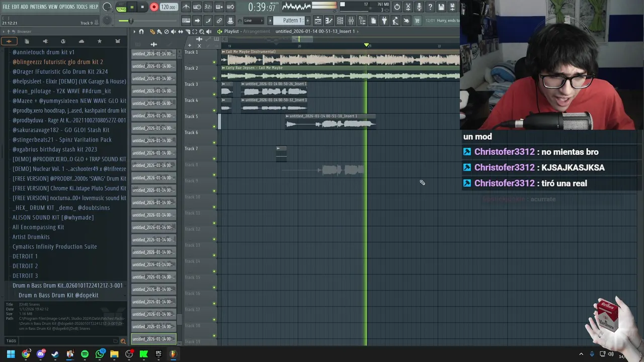Toggle Song/Pattern mode button
Viewport: 644px width, 362px height.
click(121, 8)
